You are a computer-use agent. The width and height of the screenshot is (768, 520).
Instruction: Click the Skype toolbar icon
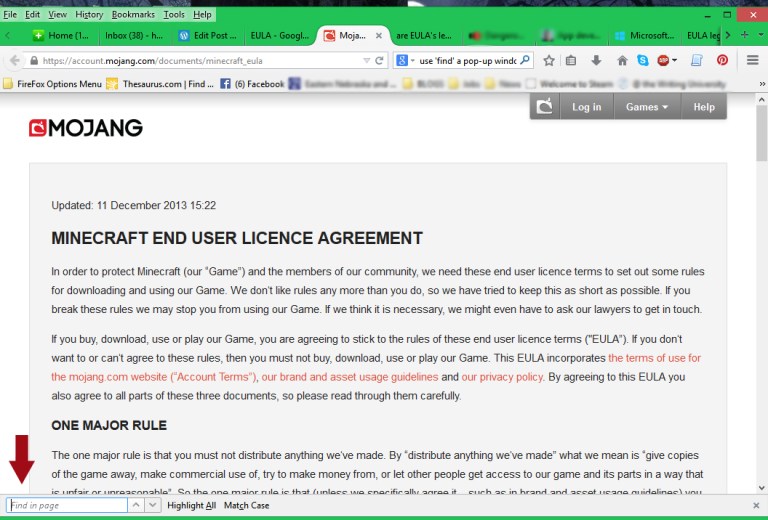(x=643, y=60)
